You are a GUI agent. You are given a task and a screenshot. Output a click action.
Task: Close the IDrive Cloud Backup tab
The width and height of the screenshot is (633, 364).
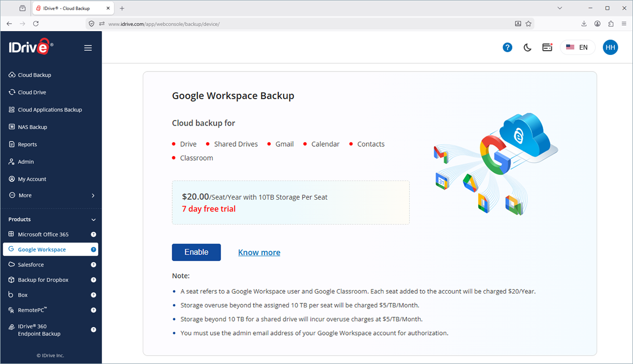tap(107, 8)
